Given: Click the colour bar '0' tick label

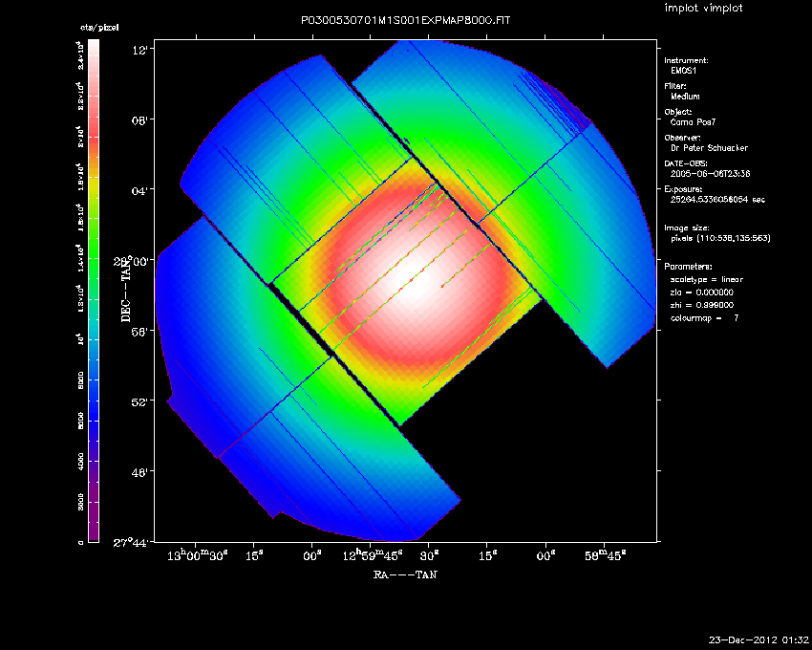Looking at the screenshot, I should 81,542.
